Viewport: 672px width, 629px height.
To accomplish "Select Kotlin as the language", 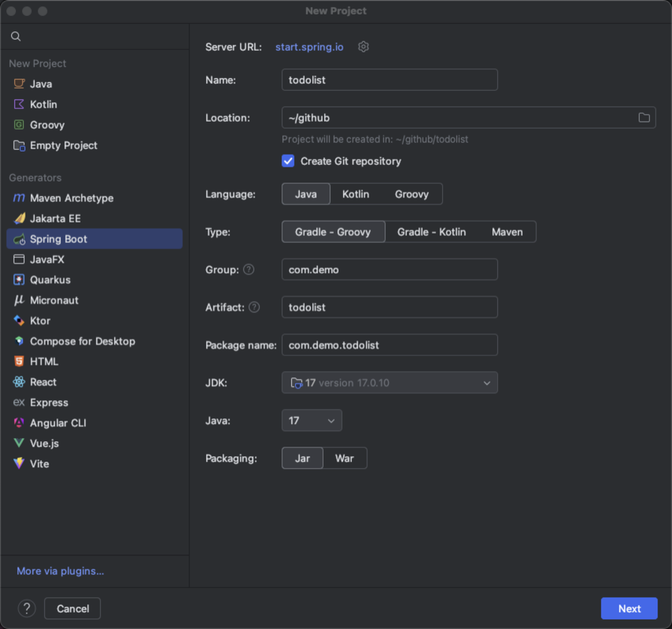I will click(356, 194).
